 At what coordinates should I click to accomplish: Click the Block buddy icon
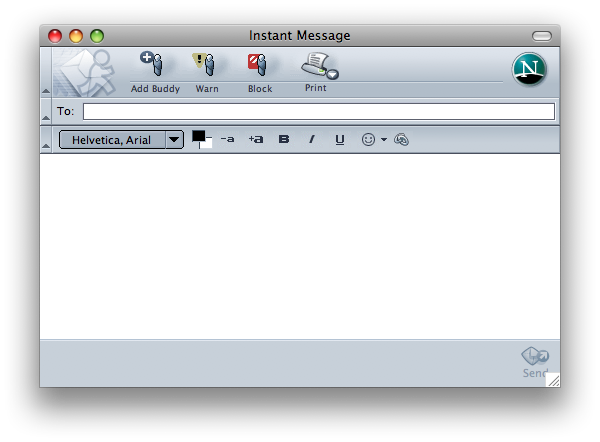click(x=259, y=67)
